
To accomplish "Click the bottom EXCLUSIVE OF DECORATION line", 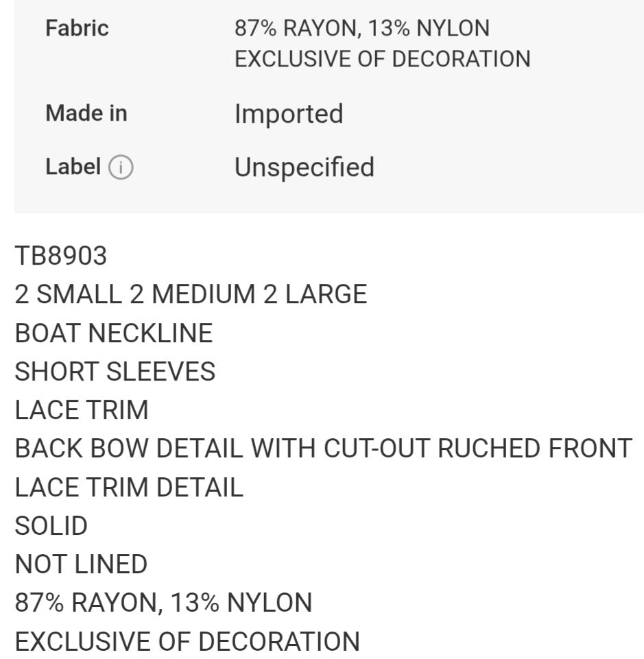I will coord(187,641).
